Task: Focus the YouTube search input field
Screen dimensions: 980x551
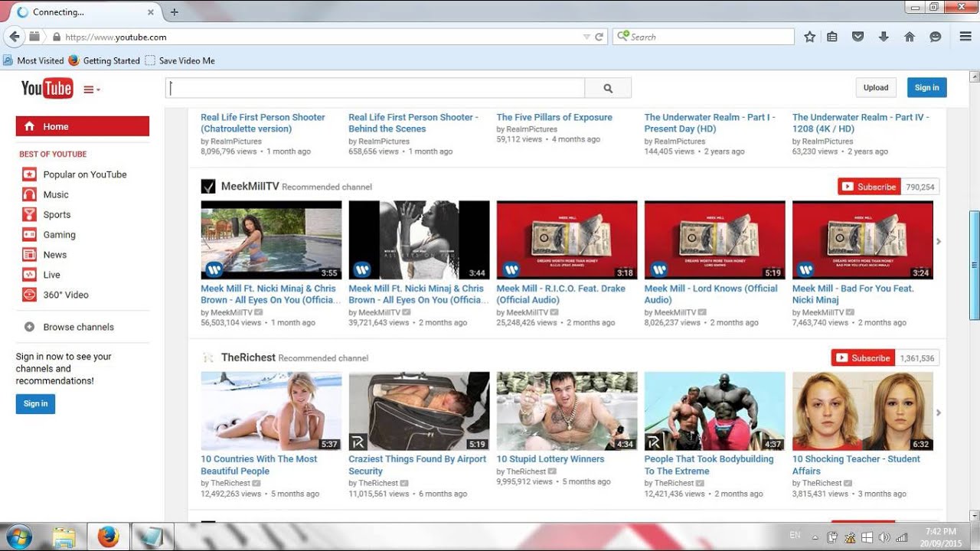Action: click(x=375, y=88)
